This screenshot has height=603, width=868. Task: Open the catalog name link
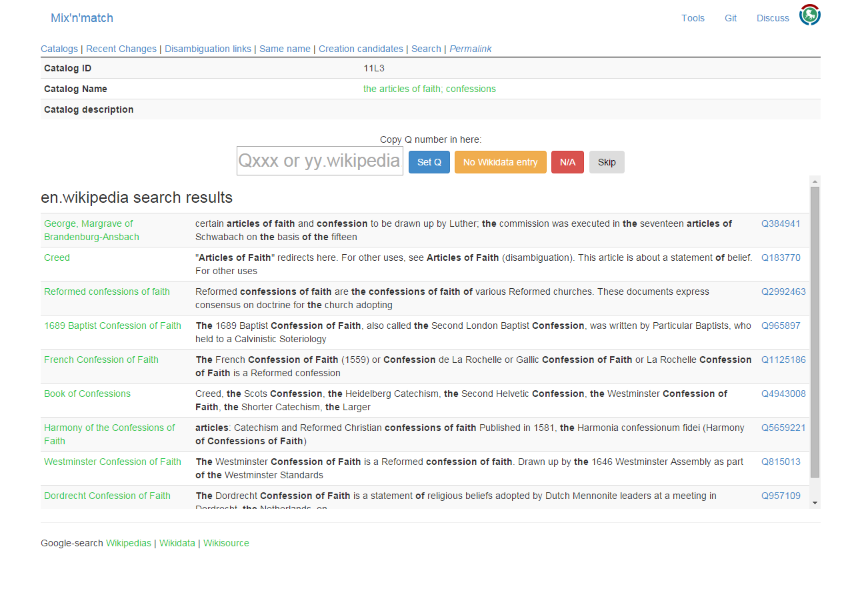(429, 89)
